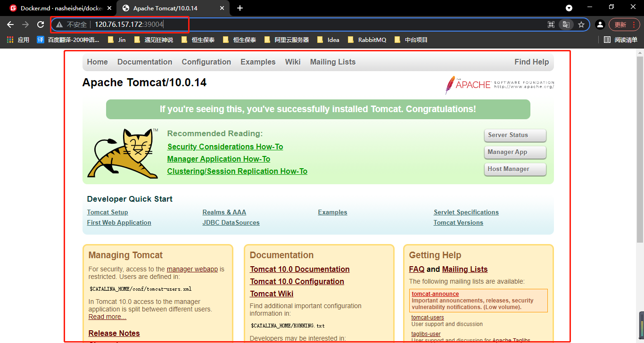Viewport: 644px width, 343px height.
Task: Open the tomcat-users mailing list link
Action: pos(428,318)
